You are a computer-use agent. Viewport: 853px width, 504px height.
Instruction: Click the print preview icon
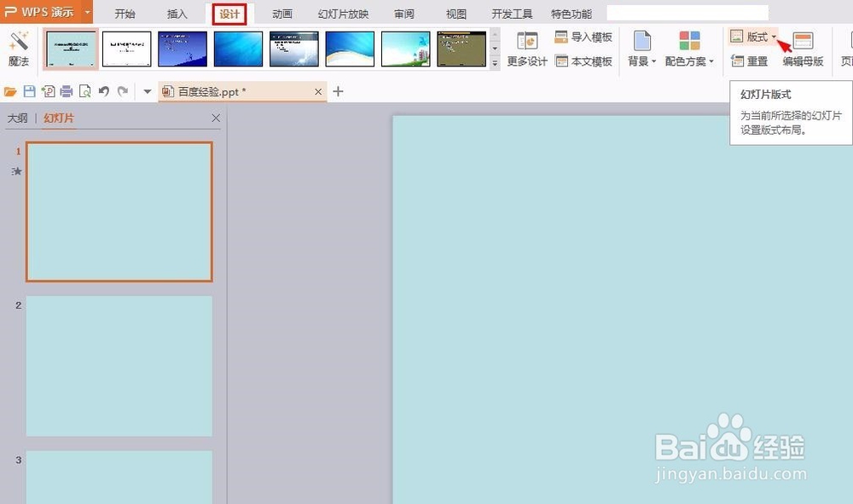click(84, 91)
